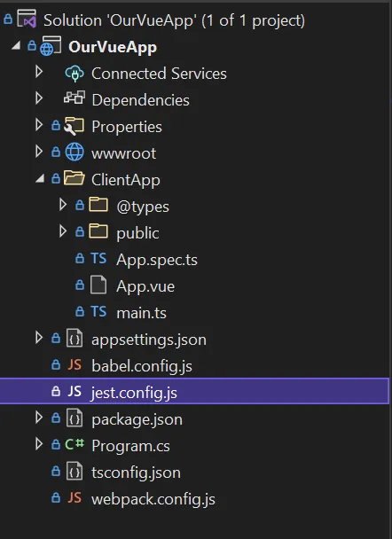Open the webpack.config.js file
Viewport: 392px width, 539px height.
tap(153, 499)
